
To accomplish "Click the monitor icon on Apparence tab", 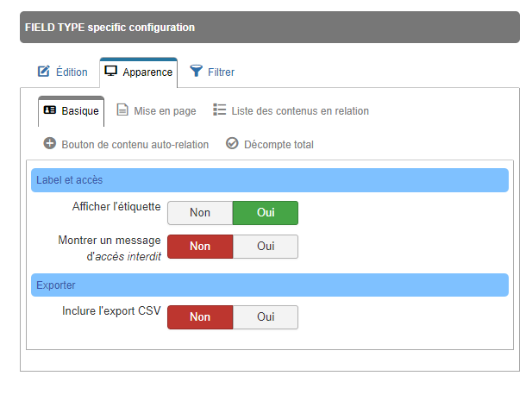I will tap(110, 72).
